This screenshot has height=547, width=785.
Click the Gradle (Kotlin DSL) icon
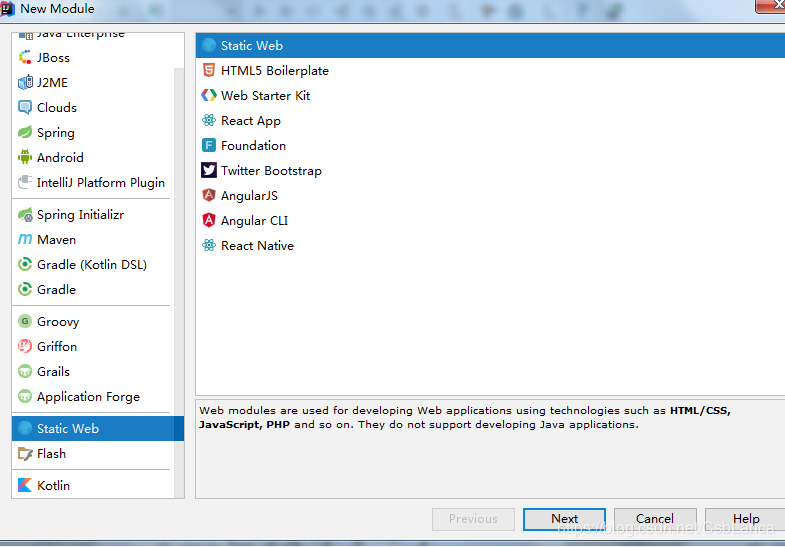(25, 264)
